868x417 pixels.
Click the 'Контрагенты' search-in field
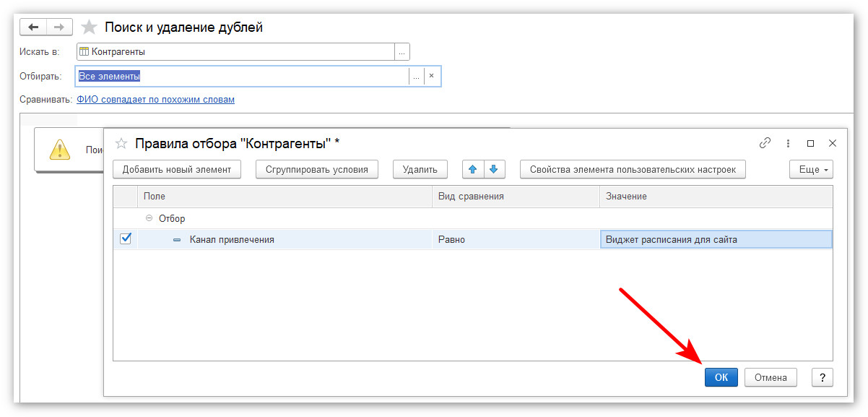pos(235,52)
